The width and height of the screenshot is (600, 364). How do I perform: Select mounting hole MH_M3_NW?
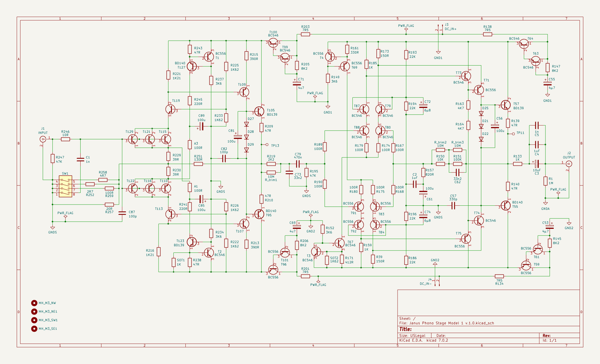click(x=34, y=303)
